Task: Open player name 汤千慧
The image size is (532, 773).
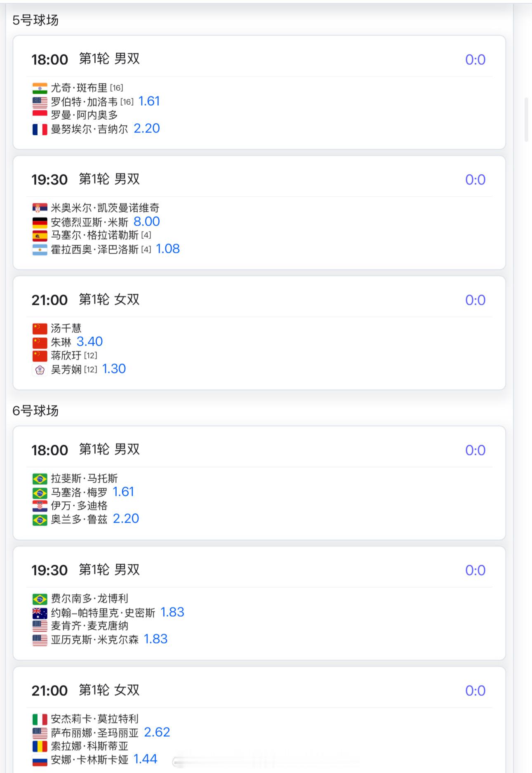Action: 66,328
